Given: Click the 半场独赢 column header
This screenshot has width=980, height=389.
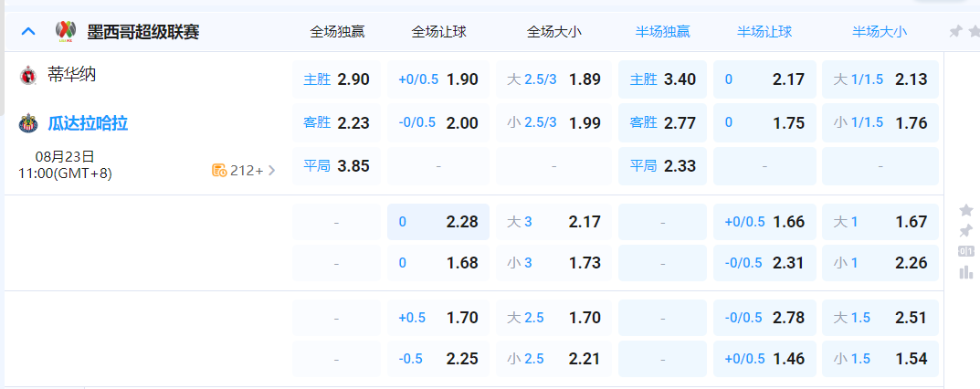Looking at the screenshot, I should pos(662,32).
